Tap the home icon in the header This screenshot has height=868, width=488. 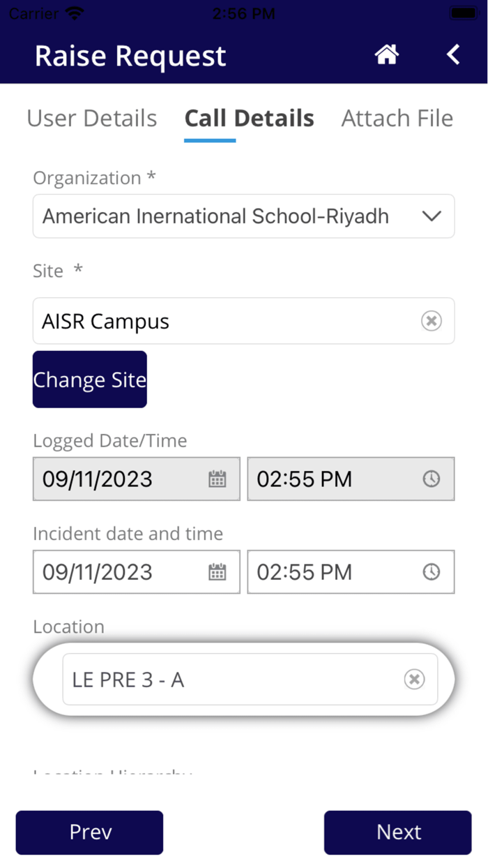click(387, 54)
